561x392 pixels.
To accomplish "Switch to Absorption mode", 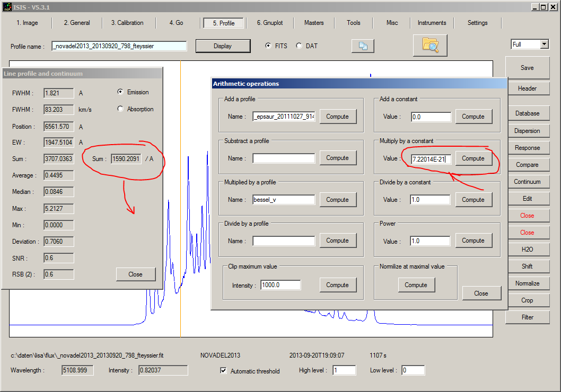I will pos(120,109).
